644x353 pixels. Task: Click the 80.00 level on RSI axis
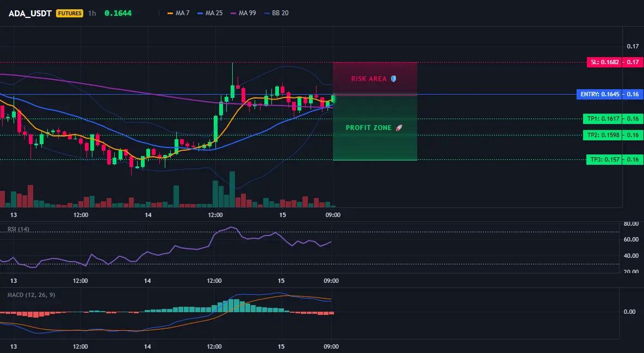[x=631, y=224]
